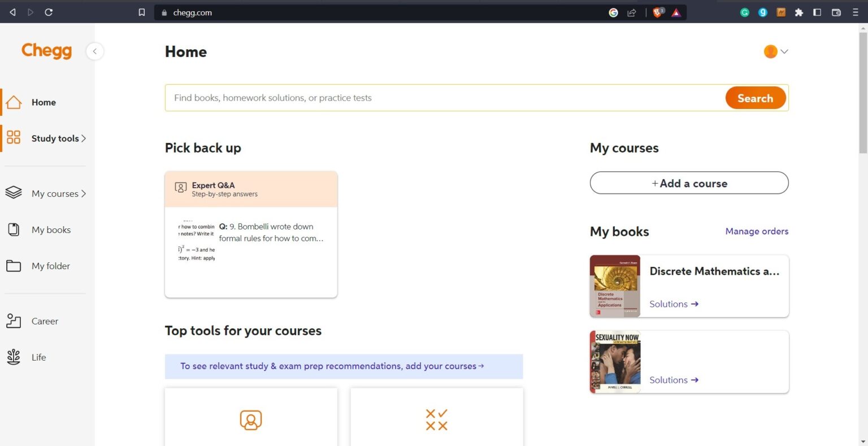The height and width of the screenshot is (446, 868).
Task: Click the Add a course button
Action: pyautogui.click(x=689, y=183)
